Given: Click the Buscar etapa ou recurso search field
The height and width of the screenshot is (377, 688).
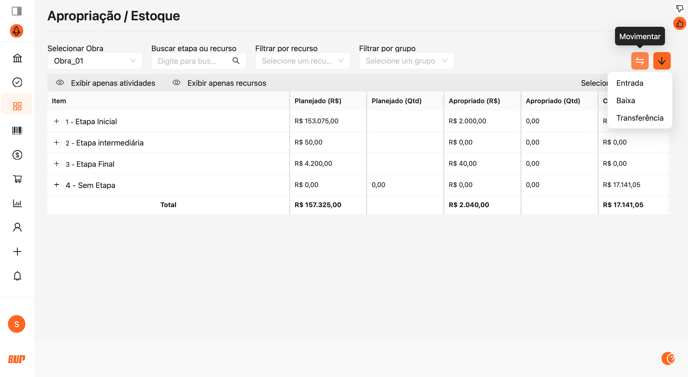Looking at the screenshot, I should 199,61.
